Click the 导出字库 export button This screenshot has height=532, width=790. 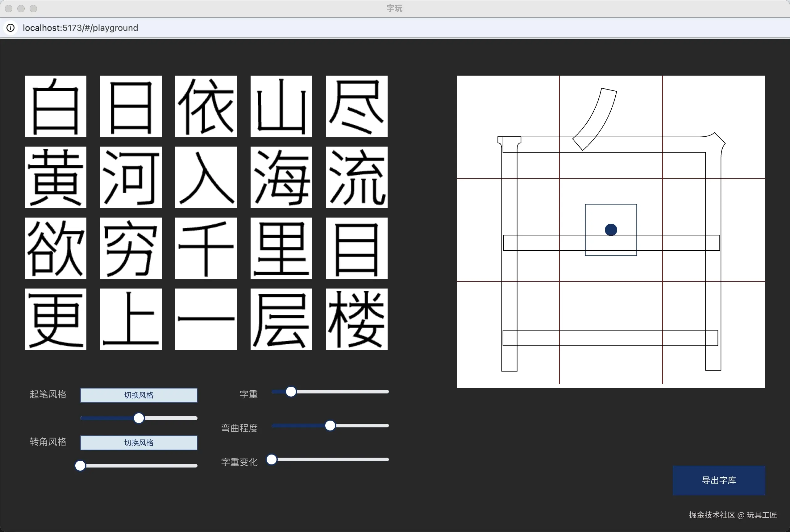718,480
